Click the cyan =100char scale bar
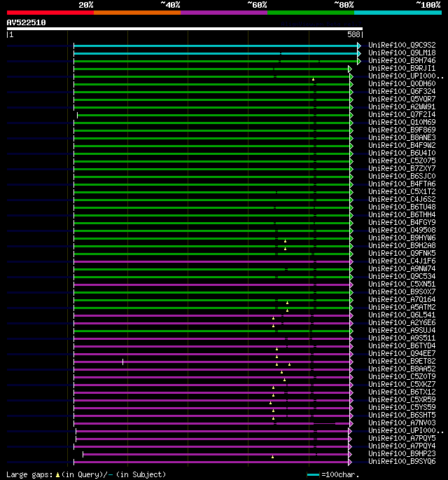 point(313,475)
